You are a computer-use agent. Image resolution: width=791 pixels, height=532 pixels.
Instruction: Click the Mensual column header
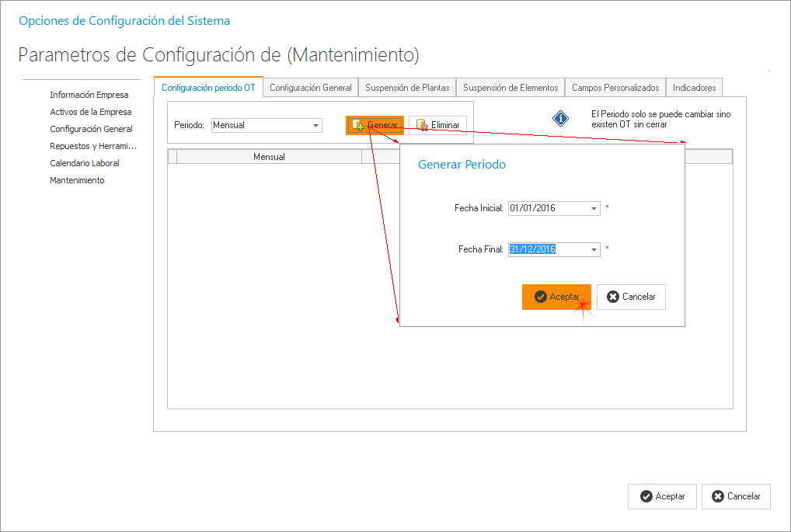269,157
